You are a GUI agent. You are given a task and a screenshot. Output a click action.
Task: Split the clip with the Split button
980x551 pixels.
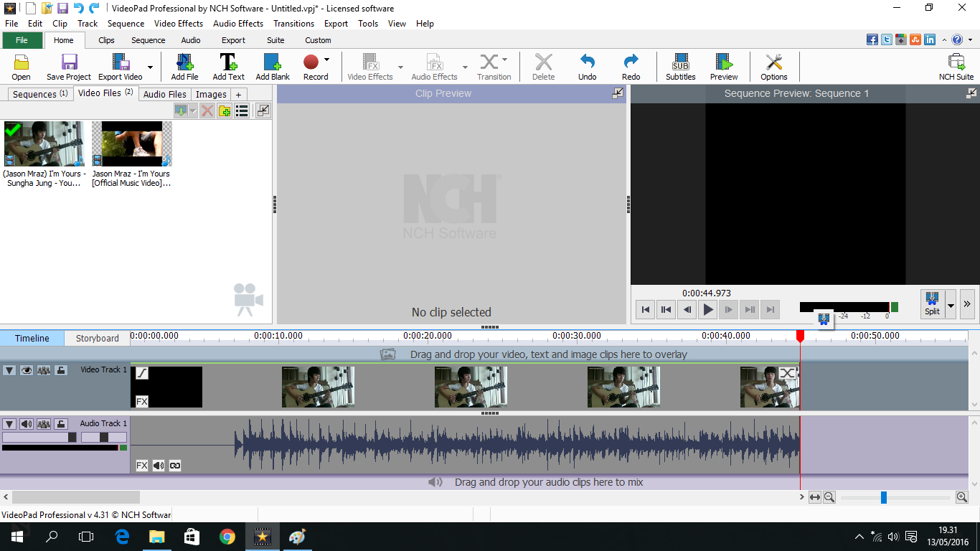coord(932,303)
